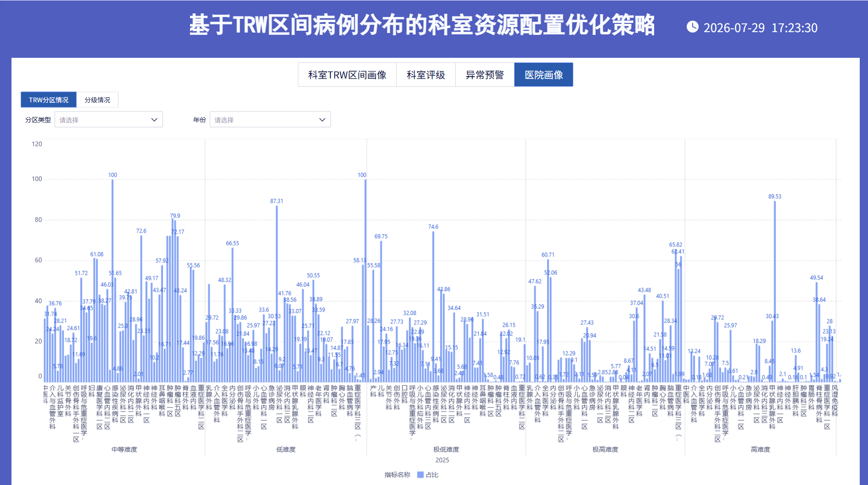Click the dashboard title text
Viewport: 868px width, 485px height.
pos(422,25)
